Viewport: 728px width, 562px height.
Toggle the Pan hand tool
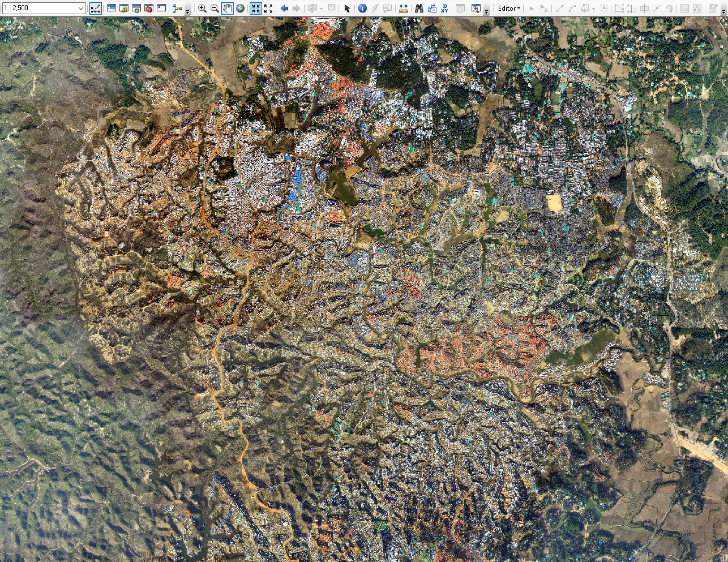(x=227, y=8)
